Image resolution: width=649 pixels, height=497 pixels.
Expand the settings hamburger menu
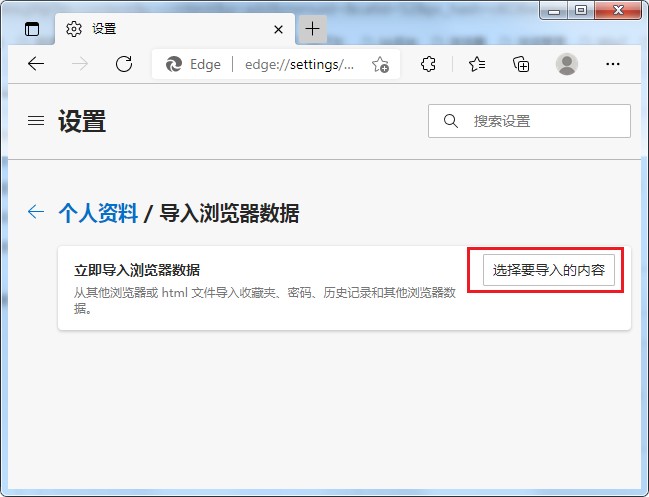[x=36, y=120]
